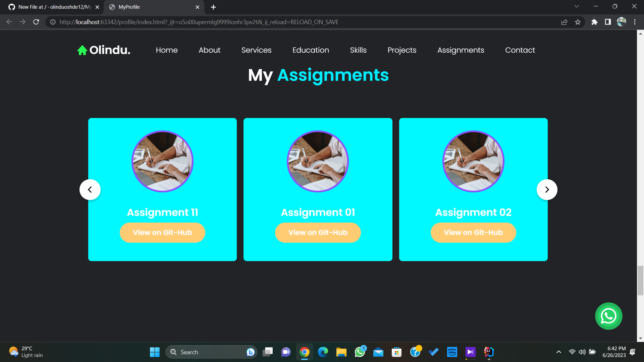Open the Skills navigation link
The width and height of the screenshot is (644, 362).
(358, 50)
